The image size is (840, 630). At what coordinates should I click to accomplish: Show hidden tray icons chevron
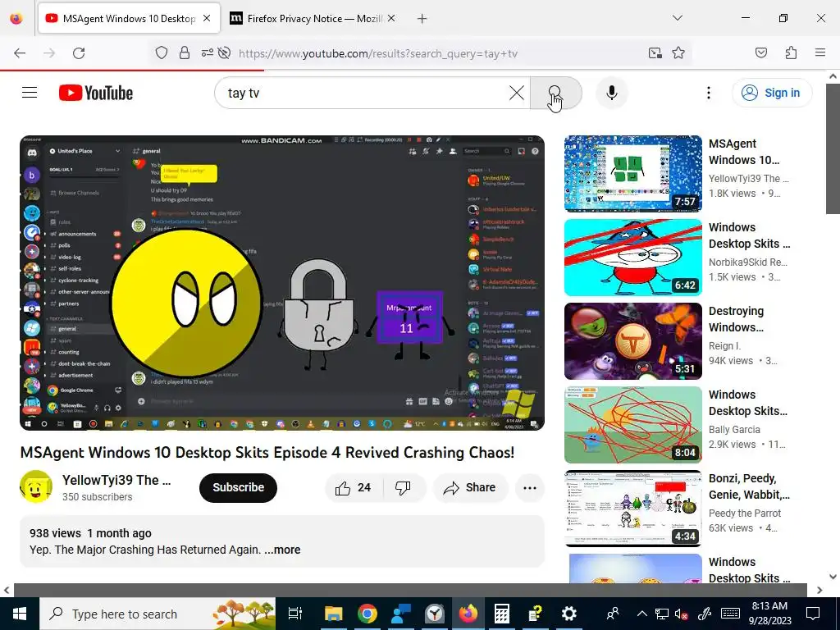point(641,614)
